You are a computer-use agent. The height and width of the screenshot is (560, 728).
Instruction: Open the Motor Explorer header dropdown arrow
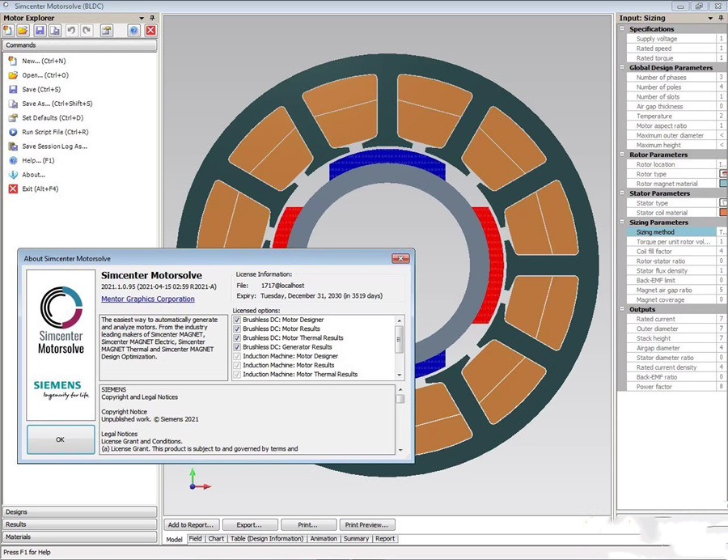point(142,18)
